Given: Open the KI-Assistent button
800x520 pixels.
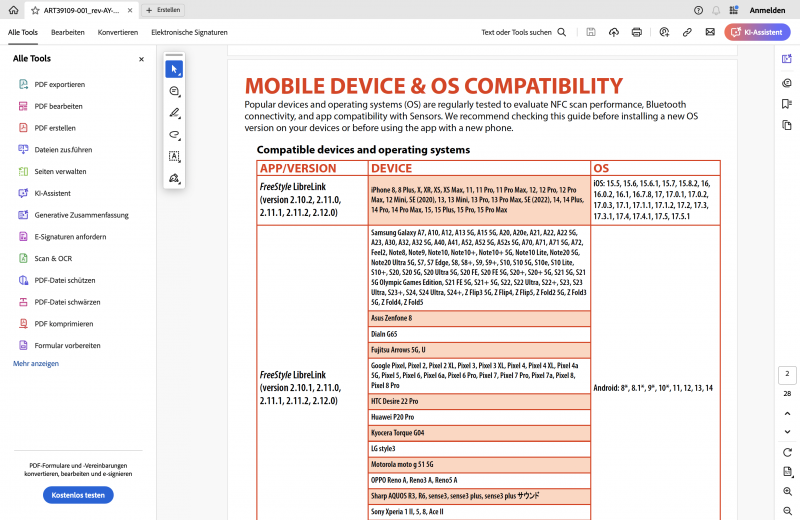Looking at the screenshot, I should point(757,32).
